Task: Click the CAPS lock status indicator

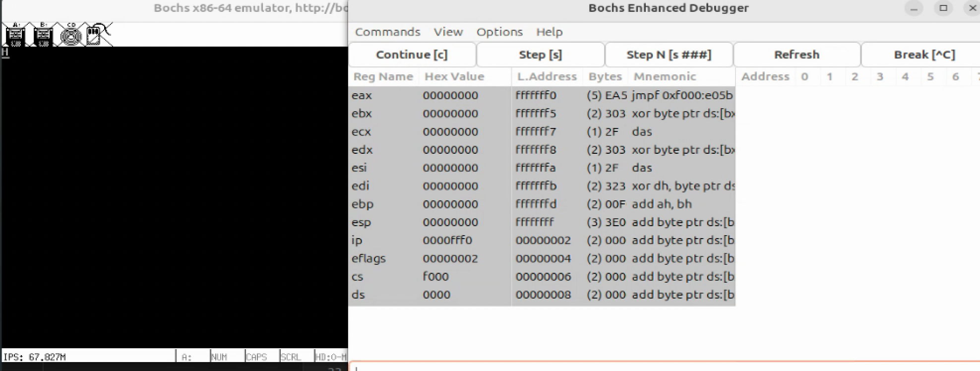Action: [x=256, y=357]
